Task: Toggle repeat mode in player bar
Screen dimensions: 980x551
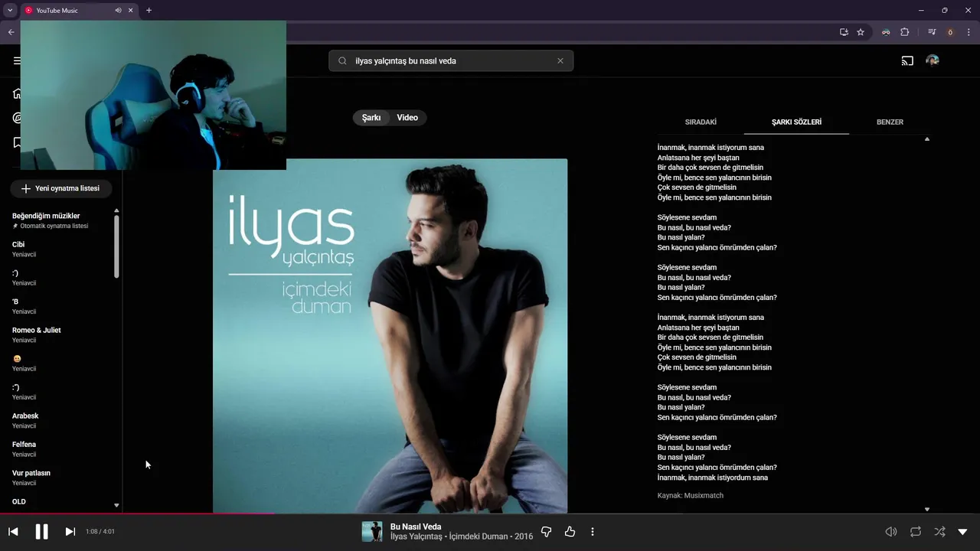Action: click(916, 532)
